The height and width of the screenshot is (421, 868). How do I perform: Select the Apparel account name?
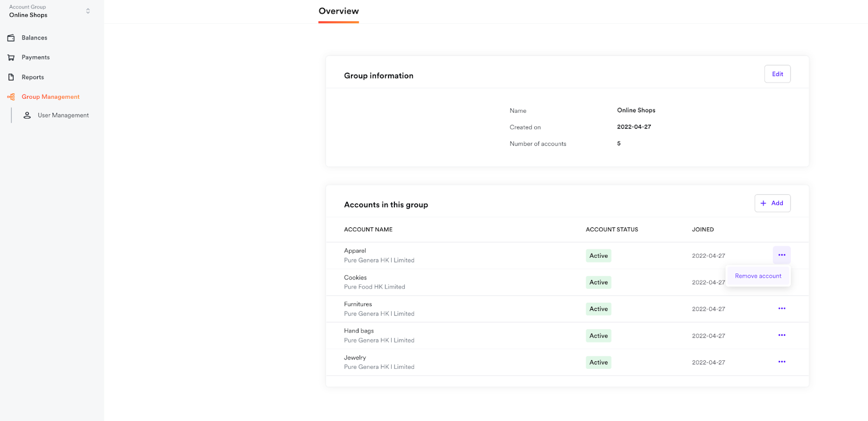tap(355, 251)
